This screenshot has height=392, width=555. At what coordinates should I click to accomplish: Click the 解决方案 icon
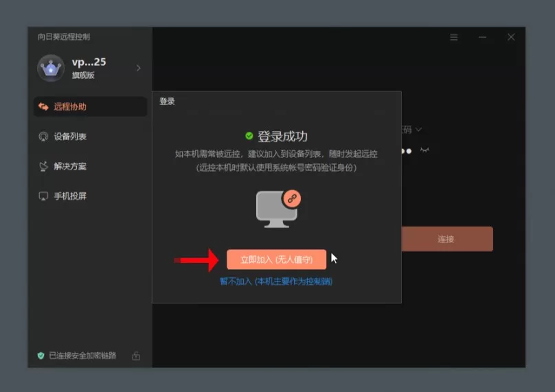[x=43, y=166]
